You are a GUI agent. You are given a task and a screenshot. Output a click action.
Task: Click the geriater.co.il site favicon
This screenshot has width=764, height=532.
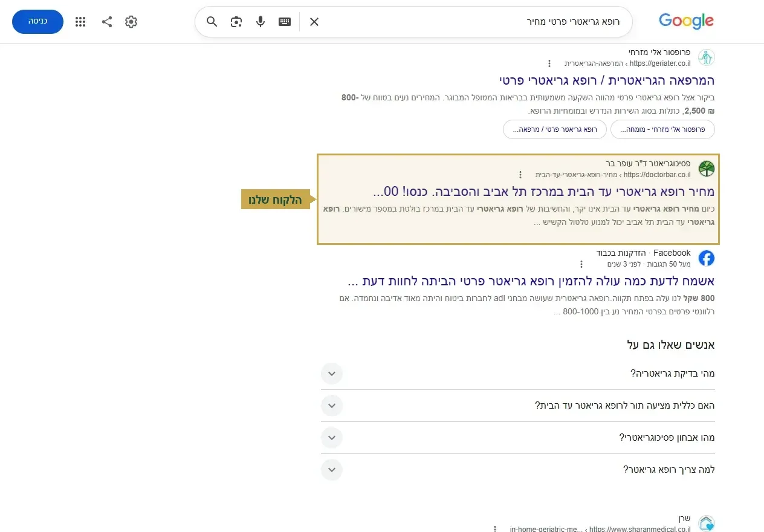click(x=706, y=57)
